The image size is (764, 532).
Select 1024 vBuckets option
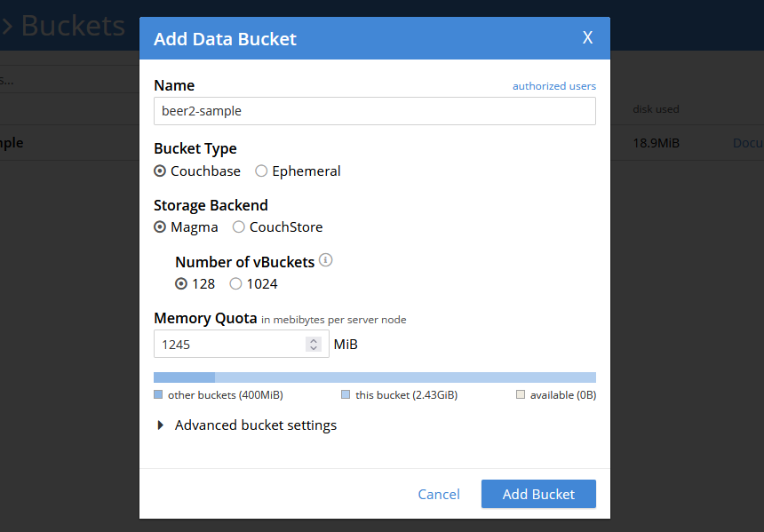click(235, 283)
